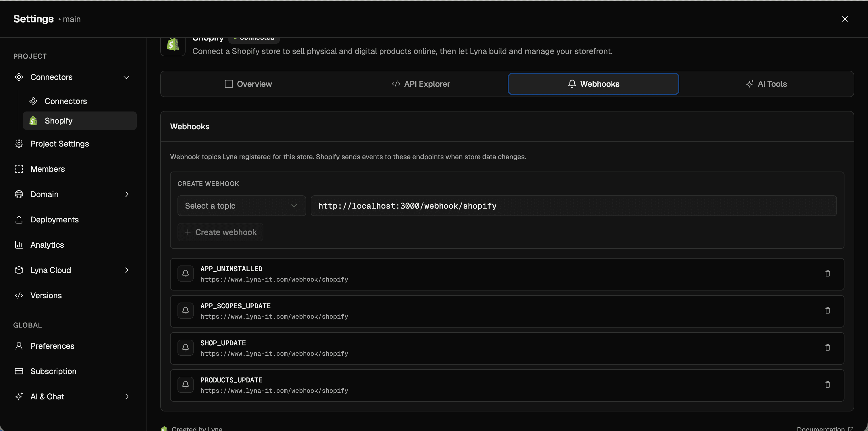This screenshot has height=431, width=868.
Task: Click the bell icon of PRODUCTS_UPDATE webhook
Action: click(x=185, y=384)
